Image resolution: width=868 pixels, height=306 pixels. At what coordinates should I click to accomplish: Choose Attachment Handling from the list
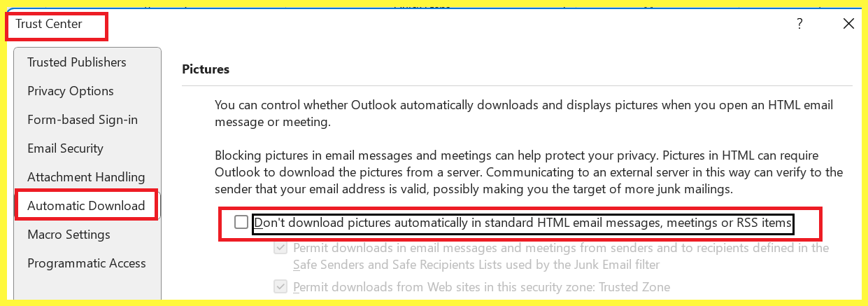click(x=86, y=177)
